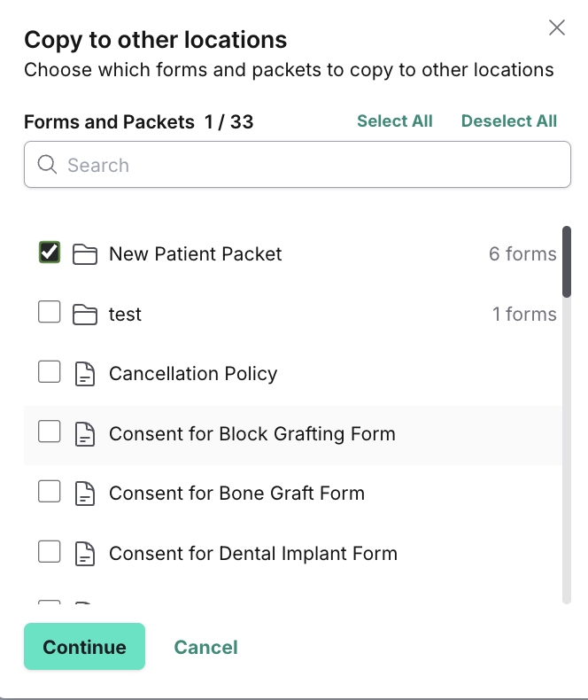Click the New Patient Packet folder icon
The height and width of the screenshot is (700, 588).
click(85, 254)
